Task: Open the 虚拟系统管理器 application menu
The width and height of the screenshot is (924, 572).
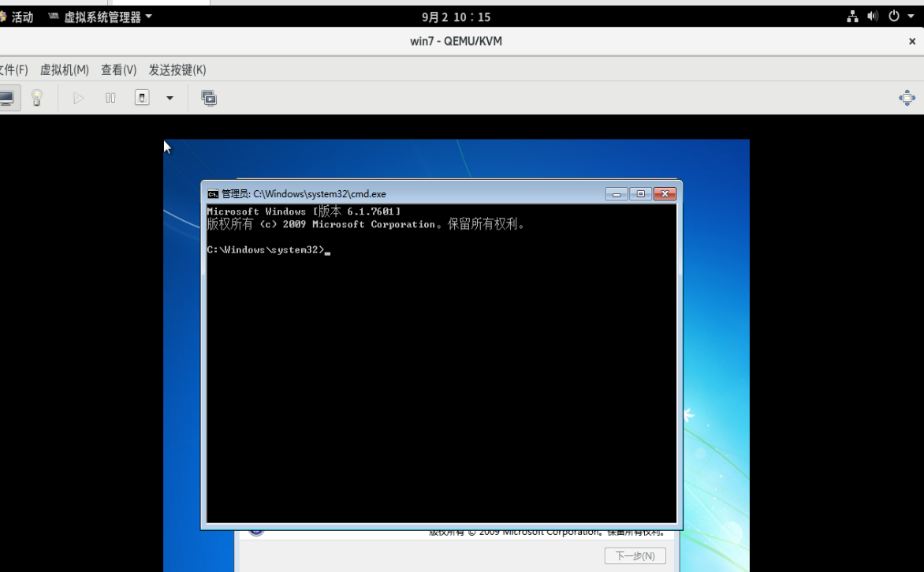Action: click(x=100, y=17)
